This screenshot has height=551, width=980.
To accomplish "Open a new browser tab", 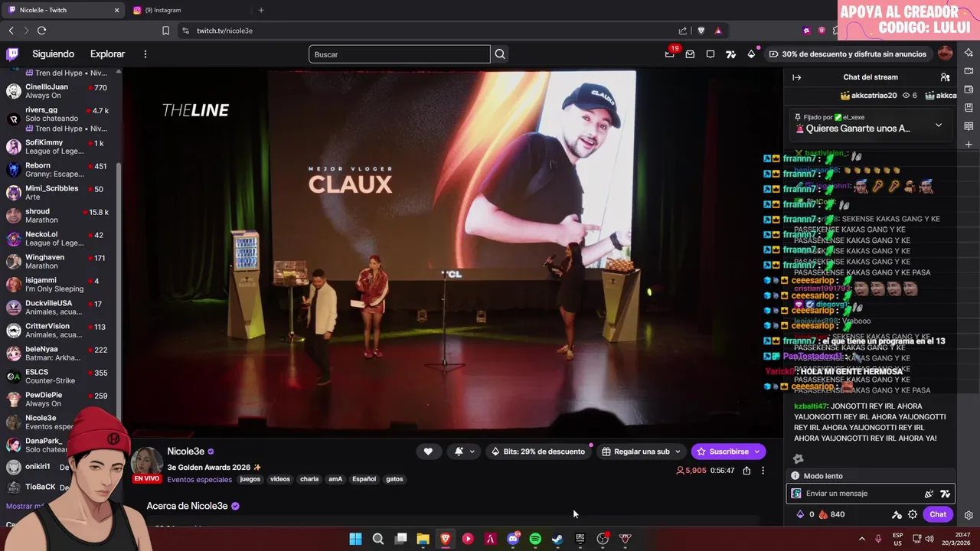I will [261, 10].
